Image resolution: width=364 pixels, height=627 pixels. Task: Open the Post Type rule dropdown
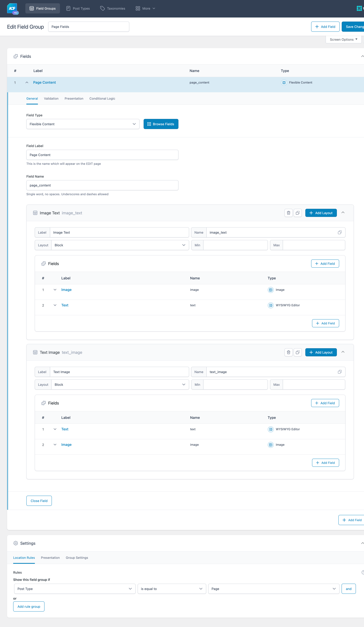(x=75, y=589)
